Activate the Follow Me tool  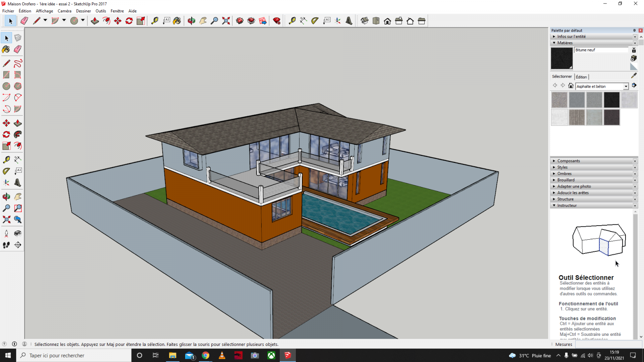18,134
